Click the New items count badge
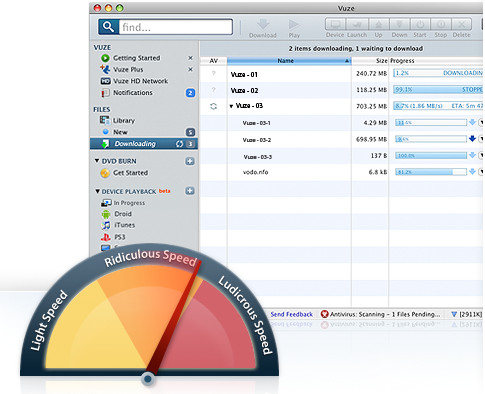 coord(190,132)
